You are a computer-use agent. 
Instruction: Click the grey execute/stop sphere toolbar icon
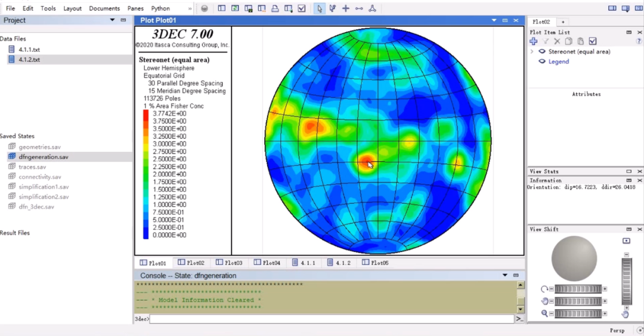click(205, 8)
